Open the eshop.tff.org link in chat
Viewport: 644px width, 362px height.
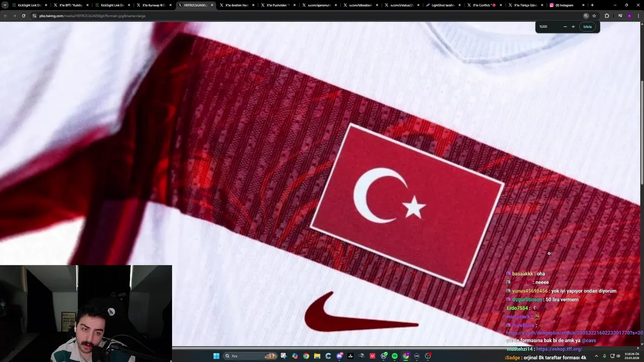coord(559,349)
